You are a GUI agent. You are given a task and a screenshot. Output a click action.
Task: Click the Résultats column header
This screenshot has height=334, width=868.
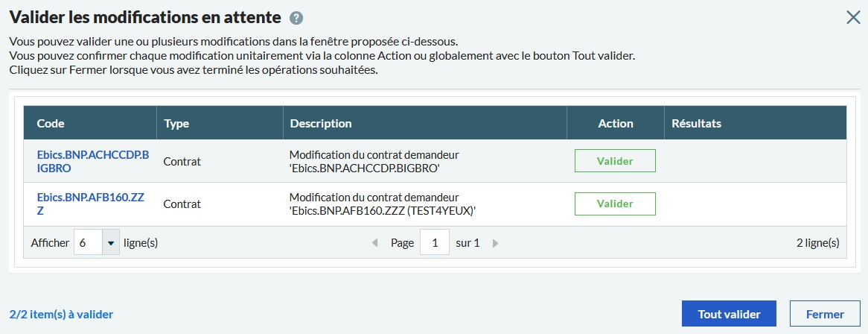696,123
